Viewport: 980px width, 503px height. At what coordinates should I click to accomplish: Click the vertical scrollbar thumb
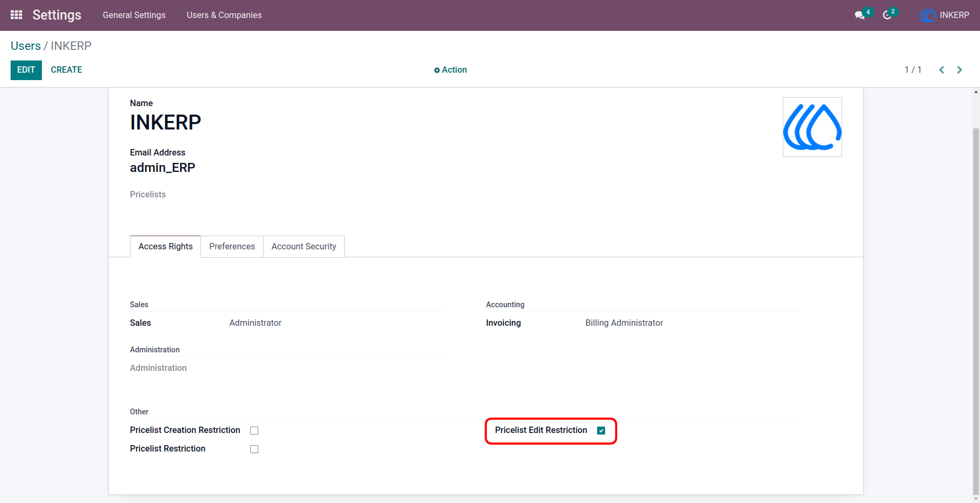tap(976, 310)
